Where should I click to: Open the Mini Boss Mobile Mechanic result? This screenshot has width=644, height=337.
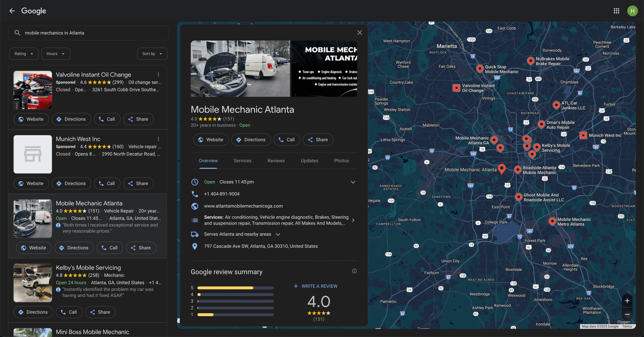coord(93,332)
